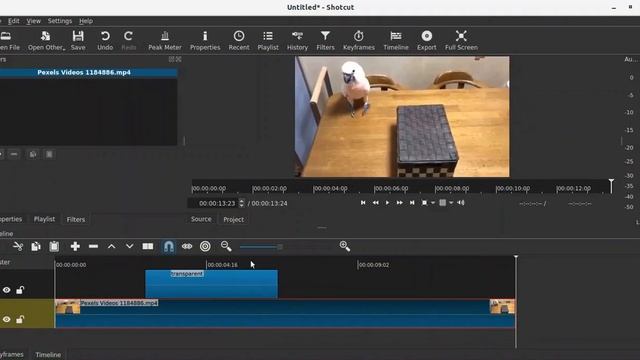Click Split at Playhead icon
Image resolution: width=640 pixels, height=360 pixels.
[148, 246]
